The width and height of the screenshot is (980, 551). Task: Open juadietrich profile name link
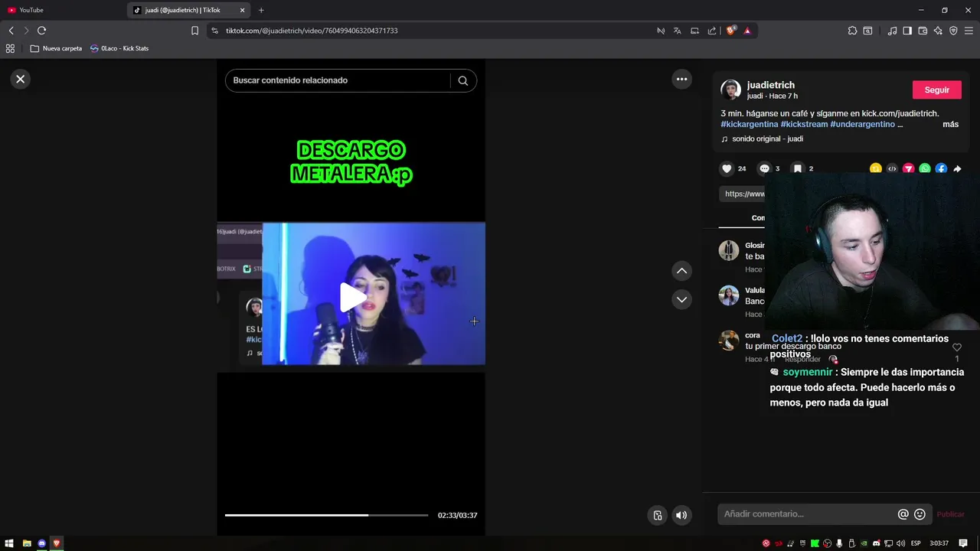tap(770, 85)
